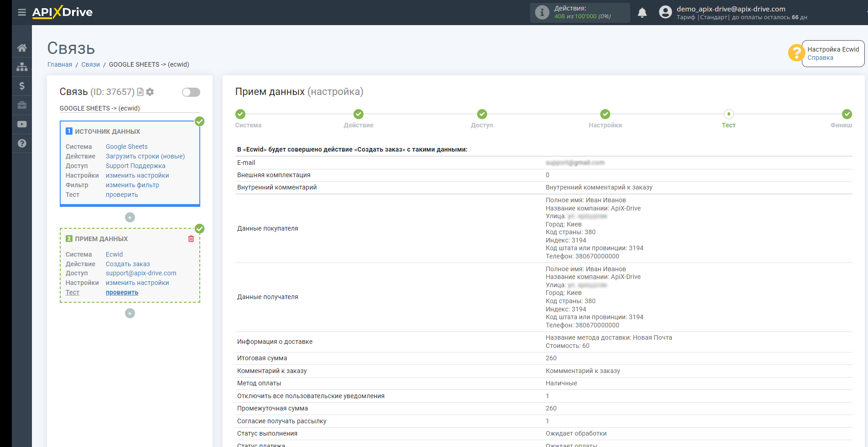
Task: Click the account email demo_apix-drive@apix-drive.com
Action: 731,9
